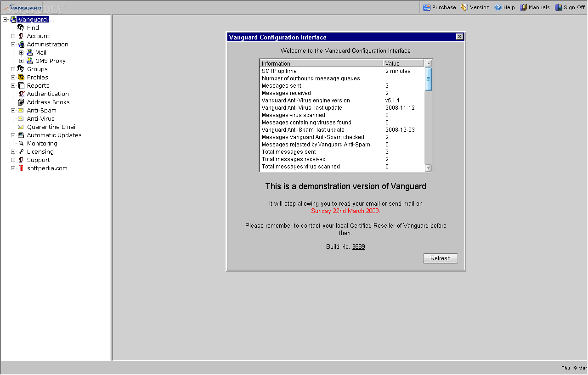Click the softpedia.com red domain icon
Image resolution: width=588 pixels, height=375 pixels.
pos(21,168)
